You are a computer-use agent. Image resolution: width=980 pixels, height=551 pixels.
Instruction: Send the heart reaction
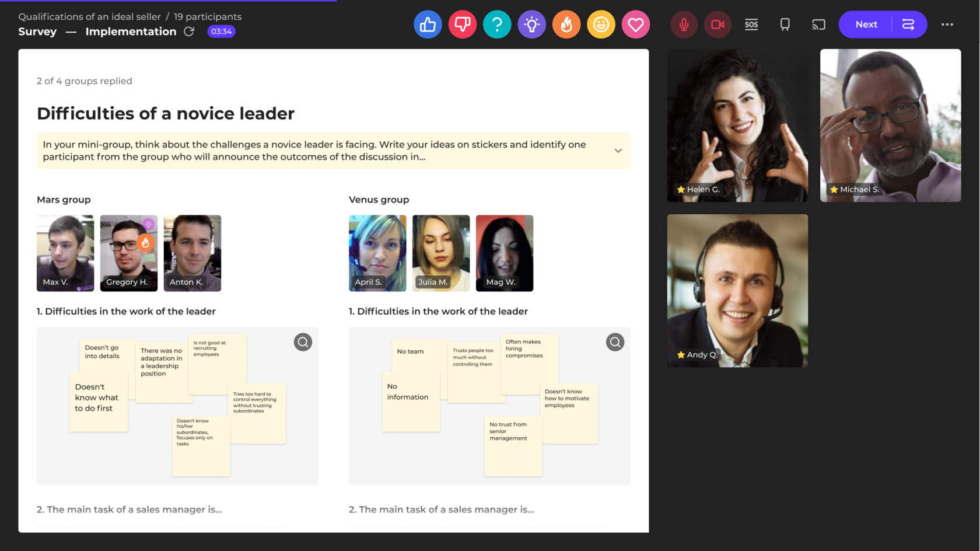(x=635, y=25)
